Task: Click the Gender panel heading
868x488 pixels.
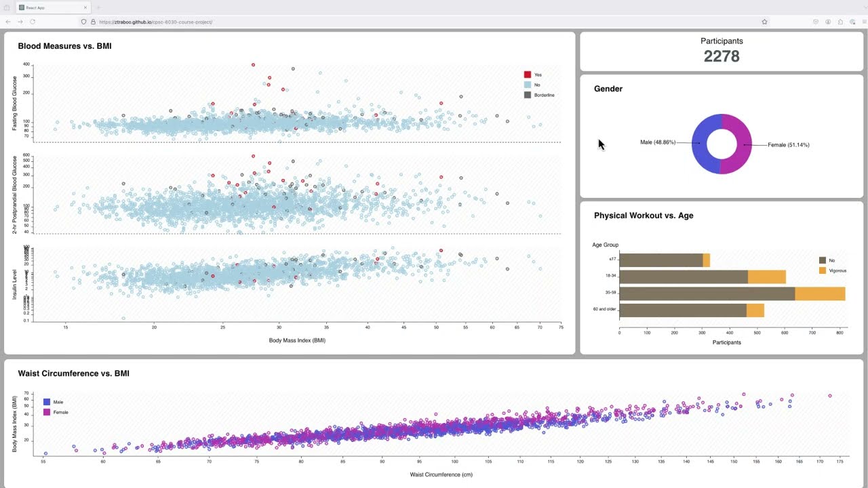Action: point(608,89)
